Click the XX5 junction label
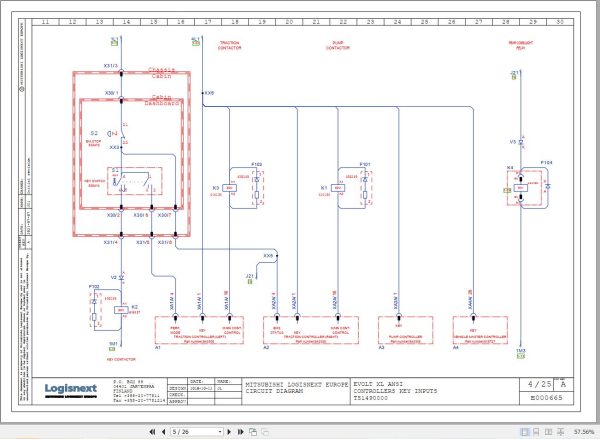This screenshot has width=600, height=439. coord(268,256)
